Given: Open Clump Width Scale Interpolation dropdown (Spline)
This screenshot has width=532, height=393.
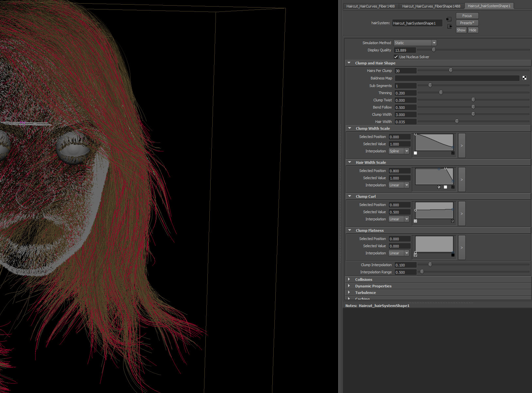Looking at the screenshot, I should click(399, 151).
